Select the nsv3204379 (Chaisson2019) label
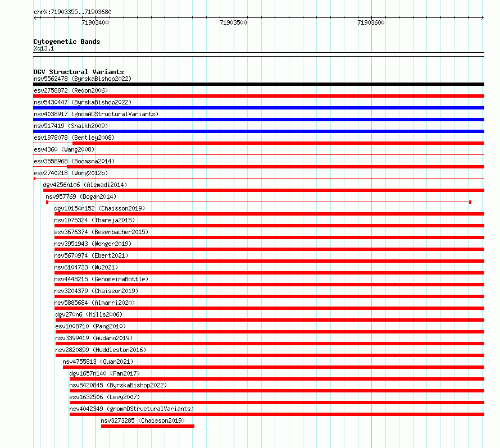 [96, 291]
